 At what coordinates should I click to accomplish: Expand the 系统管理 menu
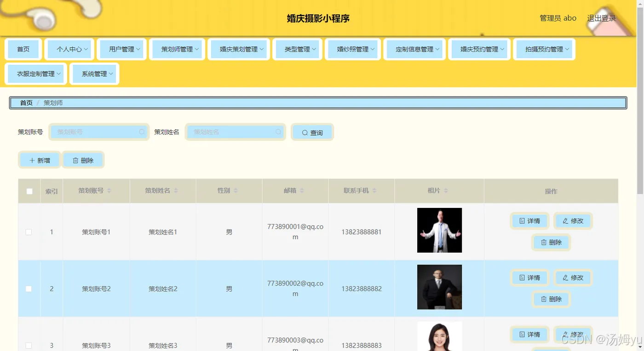coord(94,74)
